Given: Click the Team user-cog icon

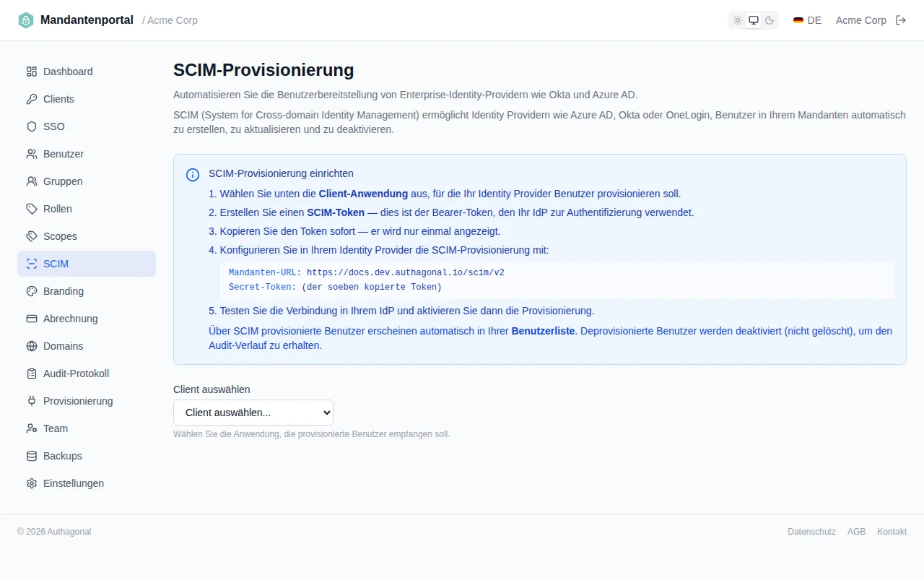Looking at the screenshot, I should [32, 428].
